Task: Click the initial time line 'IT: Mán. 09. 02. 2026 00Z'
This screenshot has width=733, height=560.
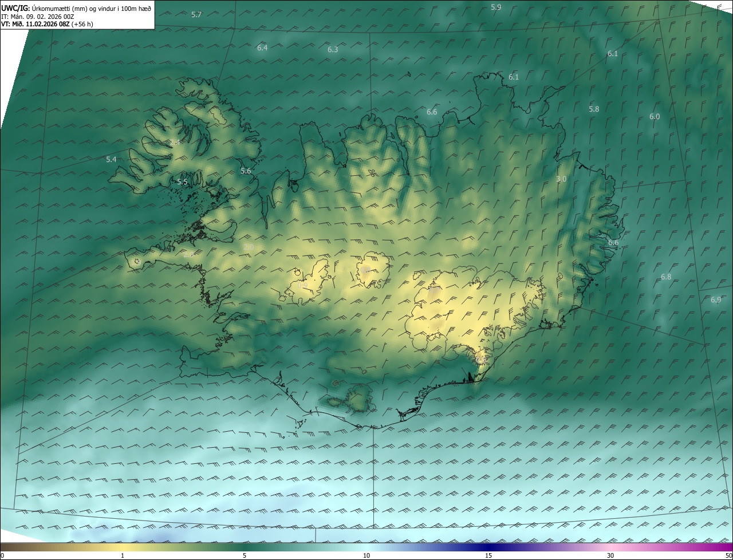Action: (x=38, y=17)
